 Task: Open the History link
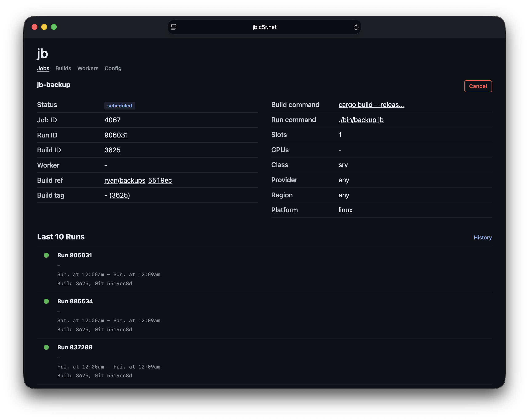483,237
